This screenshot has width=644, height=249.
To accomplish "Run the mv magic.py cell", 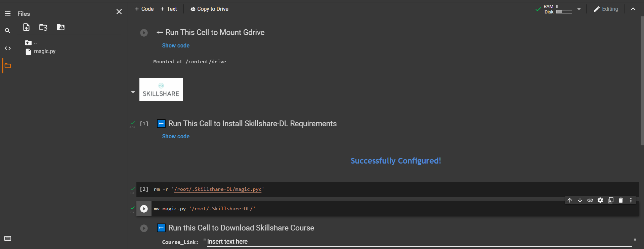I will point(144,209).
